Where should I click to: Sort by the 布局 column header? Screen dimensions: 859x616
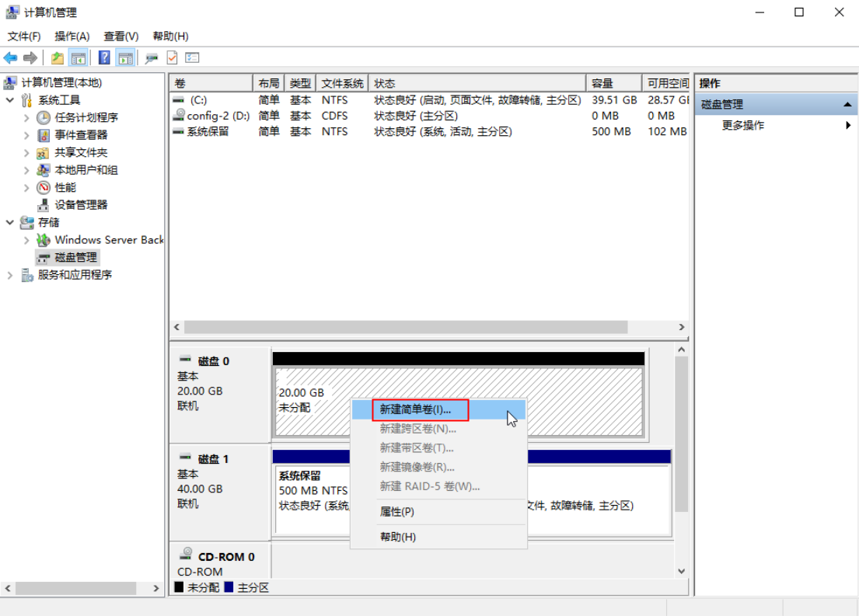268,83
